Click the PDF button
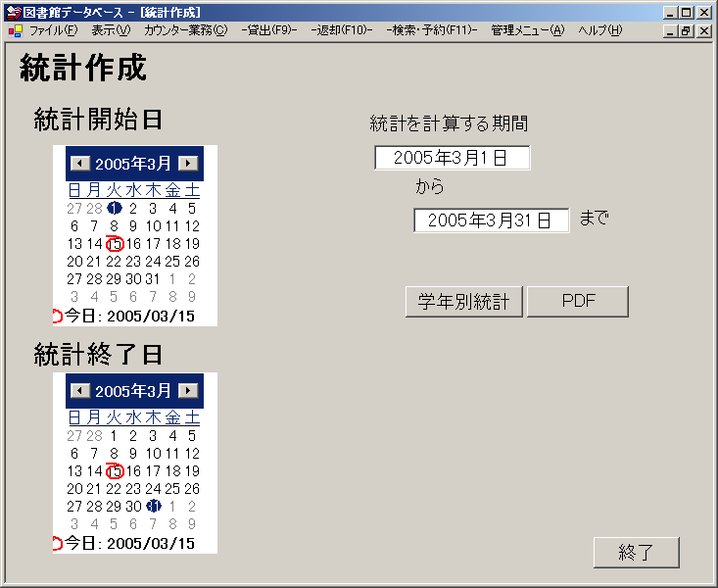 [578, 302]
